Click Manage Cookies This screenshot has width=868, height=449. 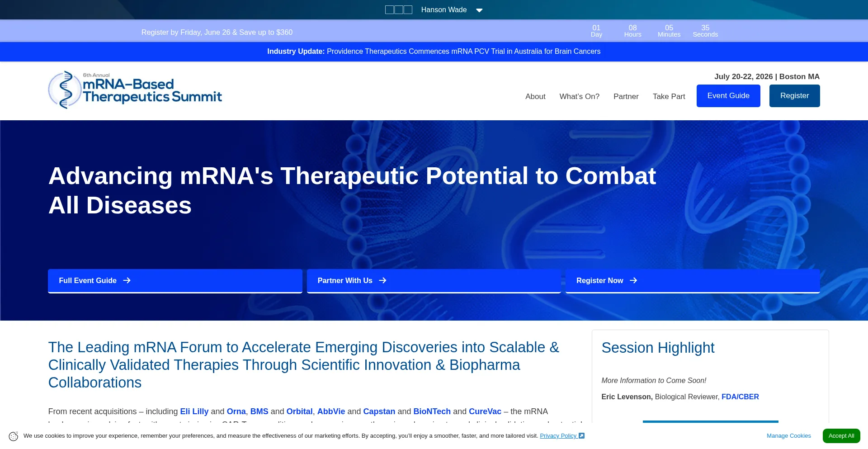[x=788, y=436]
